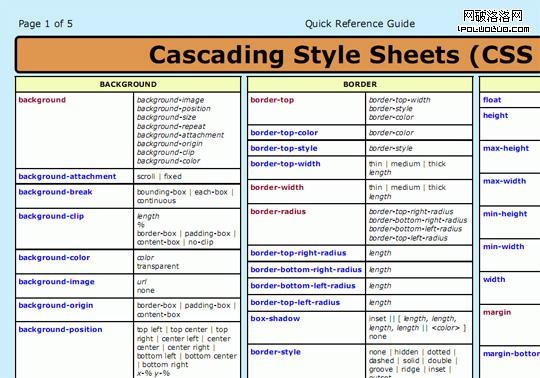This screenshot has height=378, width=540.
Task: Select the blue 'border-top-left-radius' property name
Action: pos(295,302)
